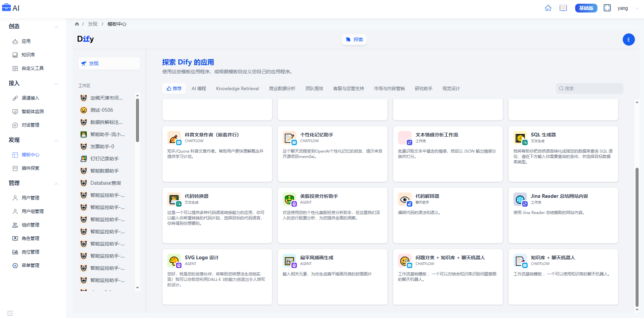Open Jina Reader globe icon
Image resolution: width=644 pixels, height=318 pixels.
click(520, 200)
